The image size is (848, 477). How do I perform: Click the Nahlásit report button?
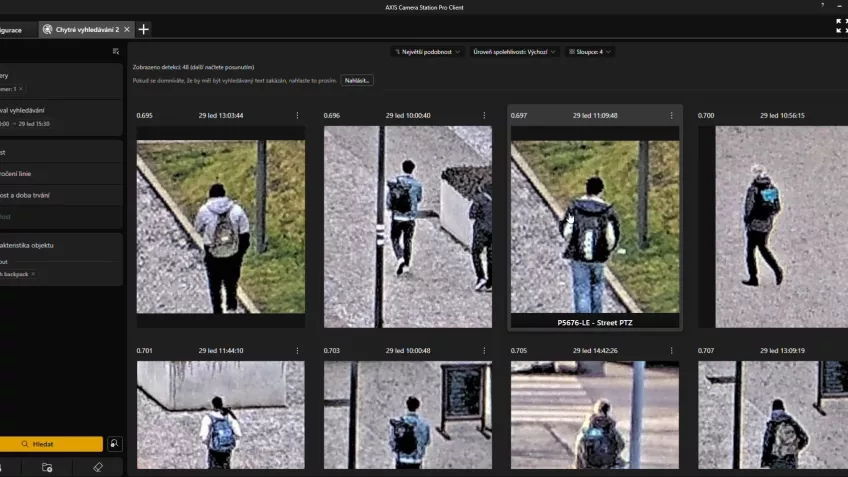pos(356,80)
